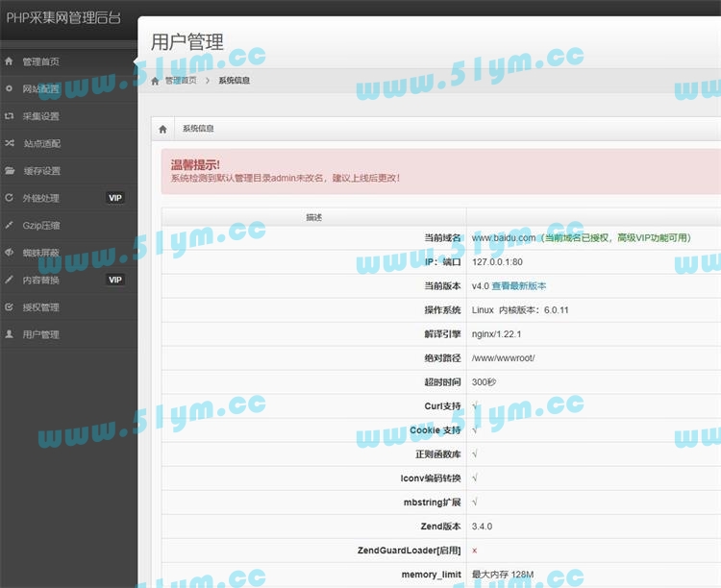Click the 300秒 timeout value
This screenshot has height=588, width=721.
pos(484,382)
